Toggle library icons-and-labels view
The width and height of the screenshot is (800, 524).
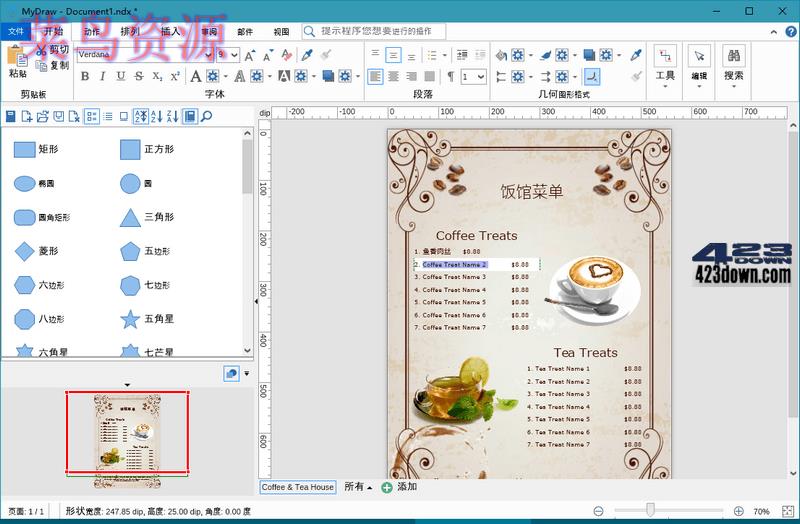click(91, 117)
